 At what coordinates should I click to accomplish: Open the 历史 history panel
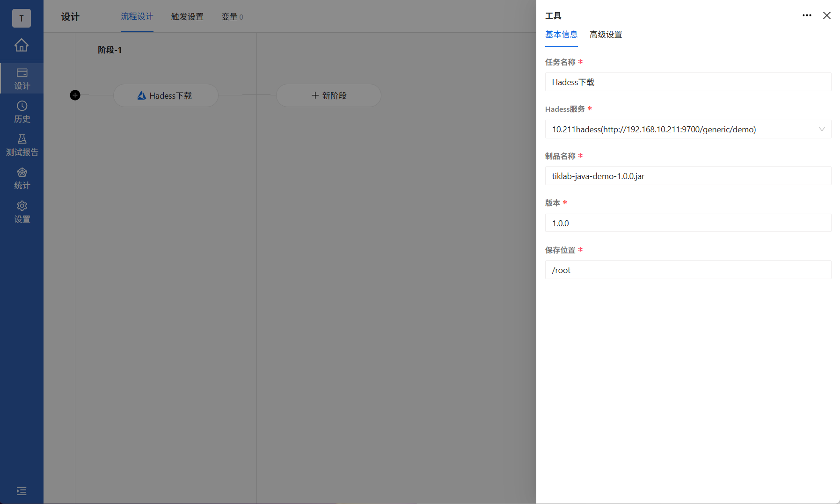(x=22, y=112)
